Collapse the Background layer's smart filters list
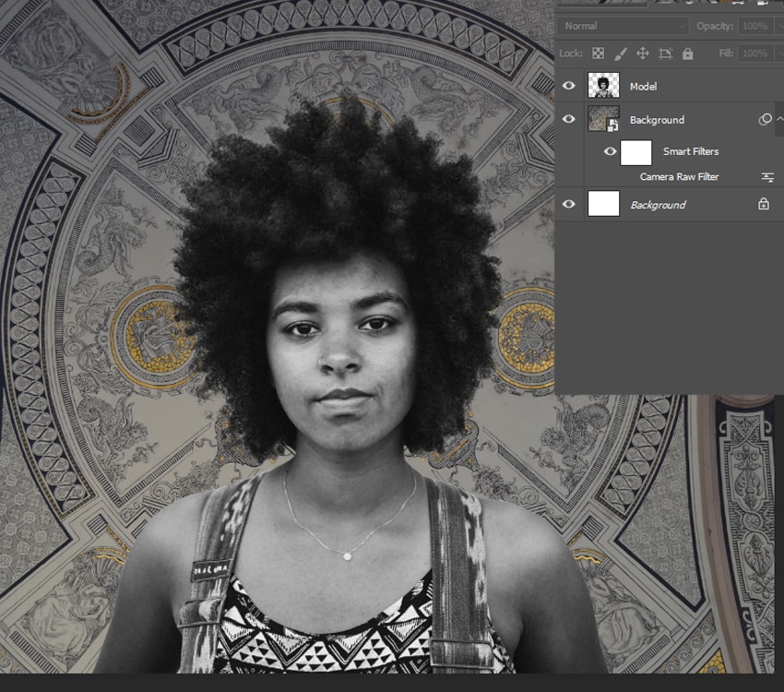The height and width of the screenshot is (692, 784). 779,119
